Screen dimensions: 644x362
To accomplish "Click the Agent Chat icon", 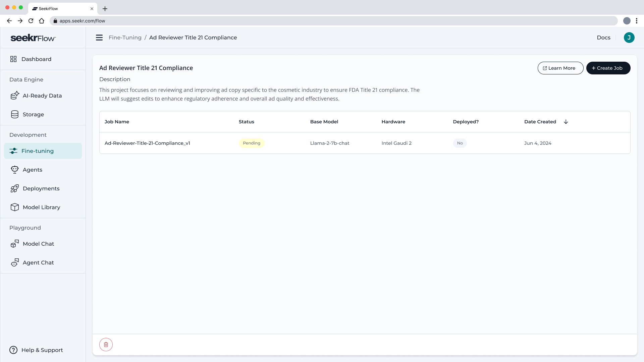I will [x=15, y=262].
